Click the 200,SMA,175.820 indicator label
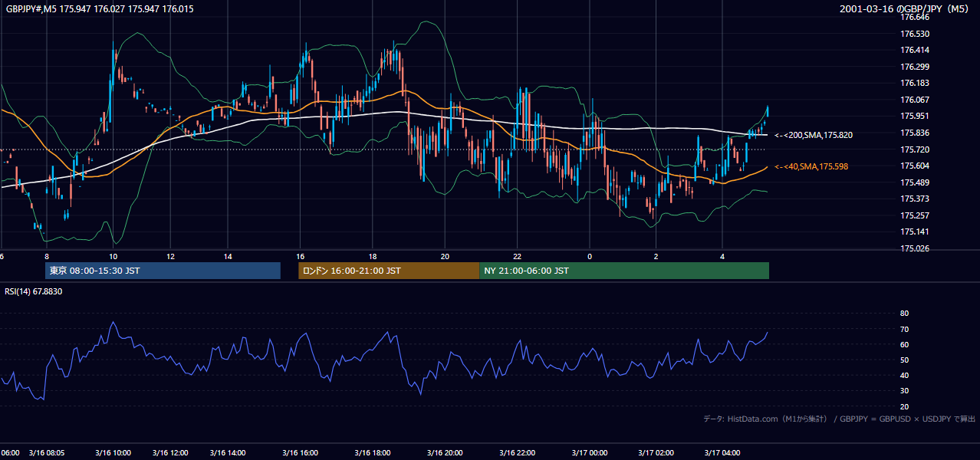 (814, 135)
